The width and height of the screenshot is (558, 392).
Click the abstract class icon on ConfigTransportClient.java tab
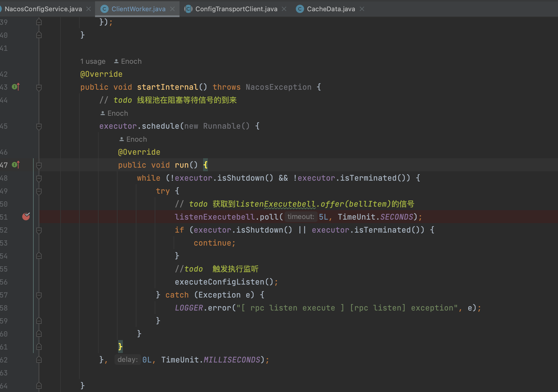tap(188, 9)
